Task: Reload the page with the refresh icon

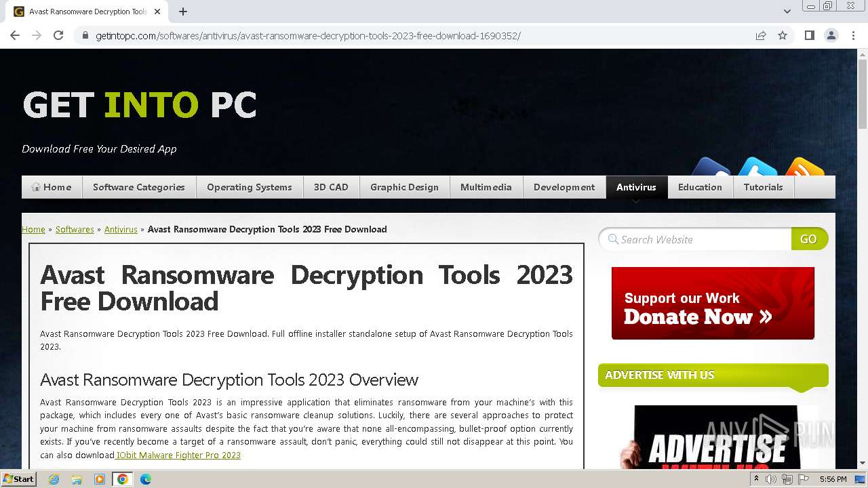Action: 58,35
